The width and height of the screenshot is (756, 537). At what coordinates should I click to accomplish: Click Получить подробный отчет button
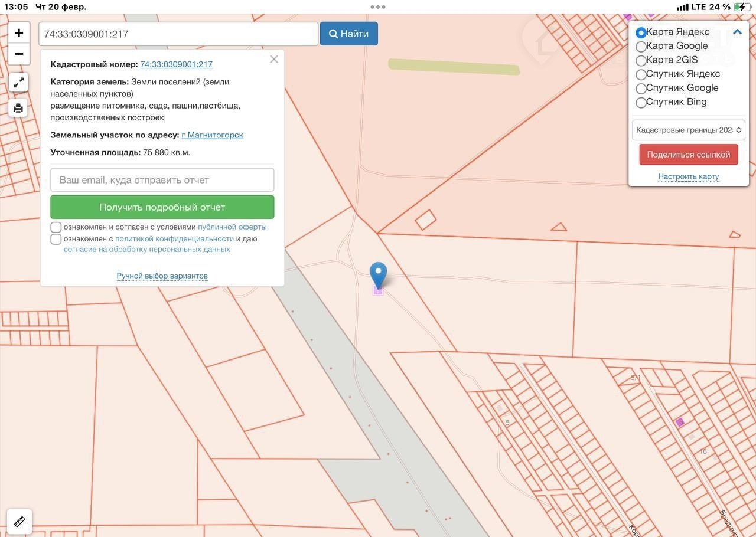pos(162,207)
